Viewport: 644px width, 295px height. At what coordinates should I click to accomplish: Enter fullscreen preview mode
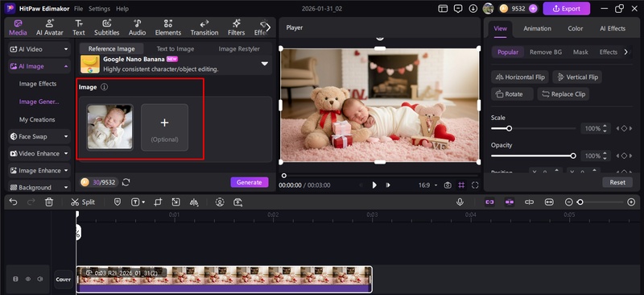pos(475,185)
